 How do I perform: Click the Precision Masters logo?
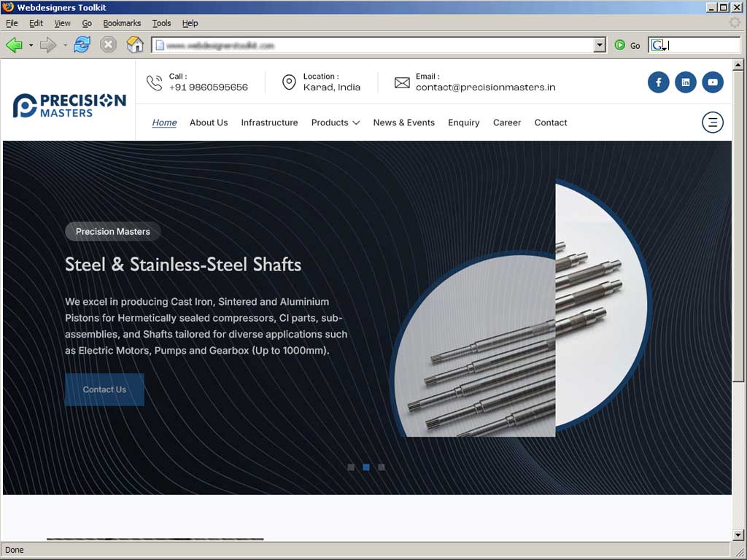coord(69,105)
